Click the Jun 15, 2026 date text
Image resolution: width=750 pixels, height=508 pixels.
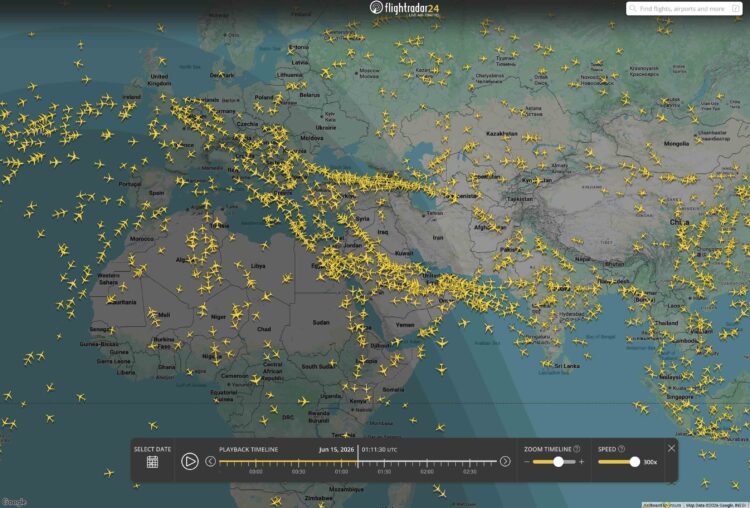pos(337,449)
